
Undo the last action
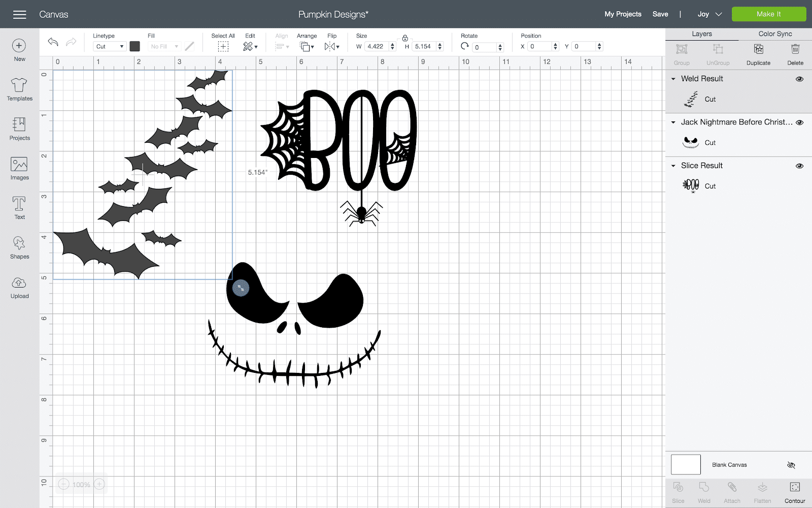click(53, 42)
